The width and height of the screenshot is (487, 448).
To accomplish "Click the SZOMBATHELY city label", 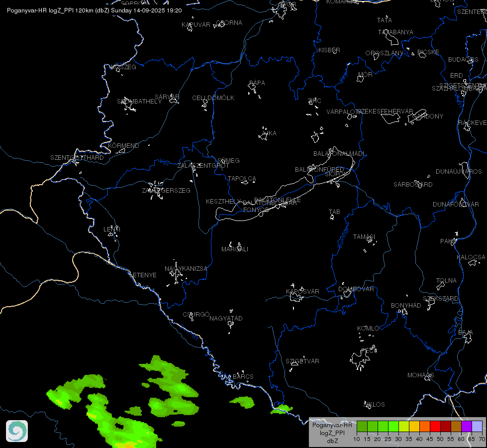I will coord(139,102).
